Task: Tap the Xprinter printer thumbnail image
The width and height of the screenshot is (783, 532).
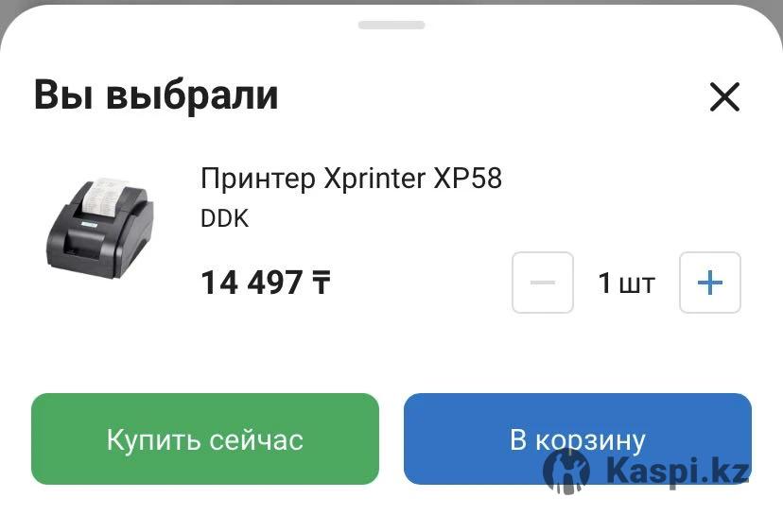Action: (100, 229)
